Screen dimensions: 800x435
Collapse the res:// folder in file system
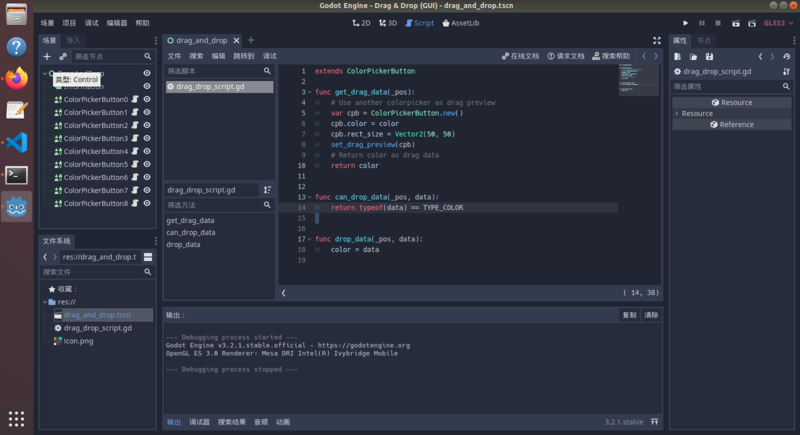click(x=47, y=301)
